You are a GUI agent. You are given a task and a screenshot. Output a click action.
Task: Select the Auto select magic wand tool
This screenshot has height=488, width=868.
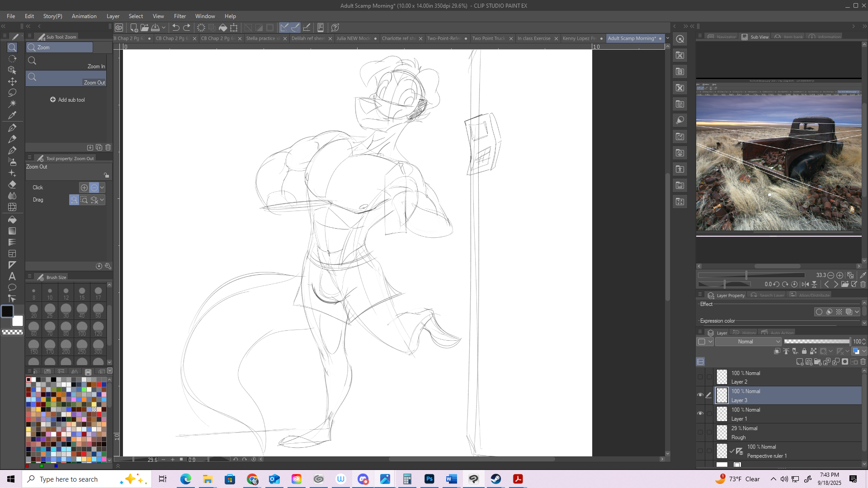pos(12,104)
